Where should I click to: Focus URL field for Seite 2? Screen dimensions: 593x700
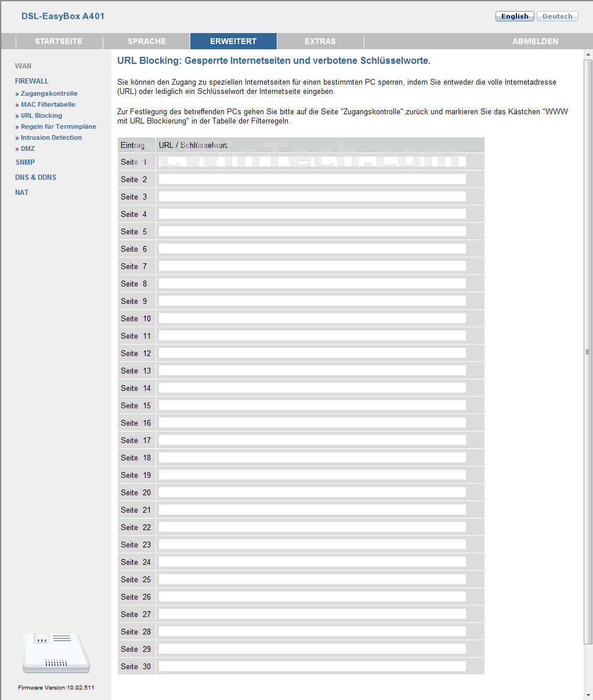[x=312, y=179]
